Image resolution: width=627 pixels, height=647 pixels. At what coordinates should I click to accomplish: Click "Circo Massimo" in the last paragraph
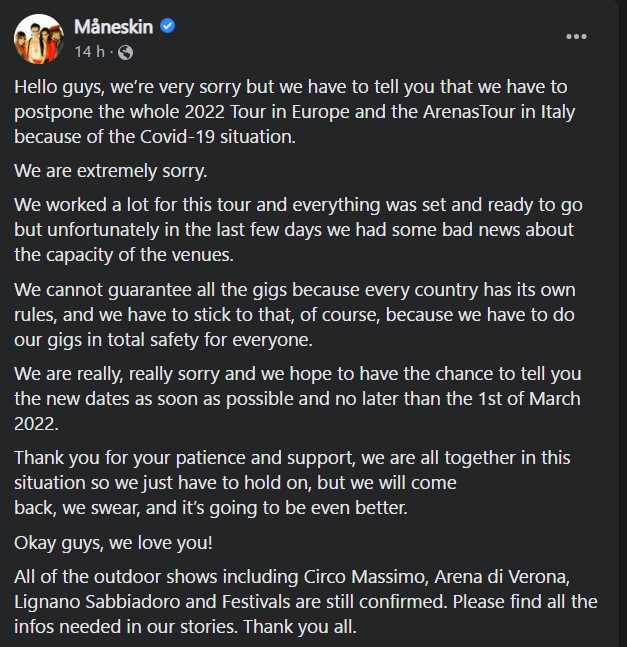tap(360, 576)
